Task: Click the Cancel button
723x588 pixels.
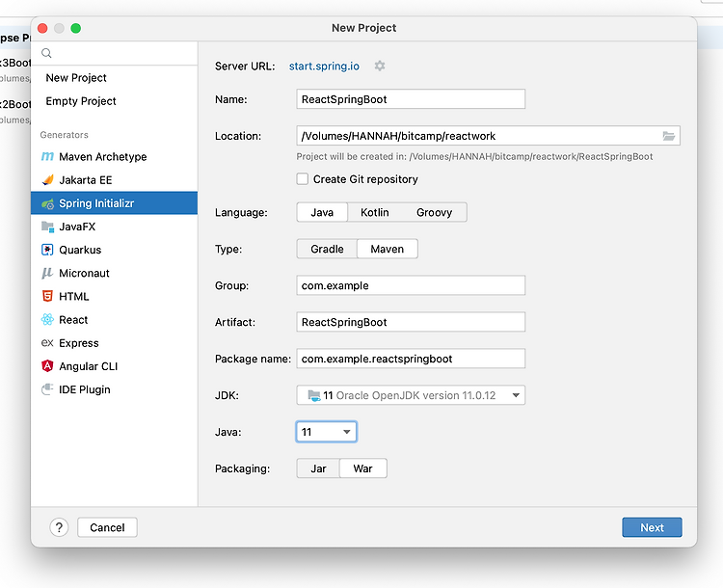Action: click(x=107, y=527)
